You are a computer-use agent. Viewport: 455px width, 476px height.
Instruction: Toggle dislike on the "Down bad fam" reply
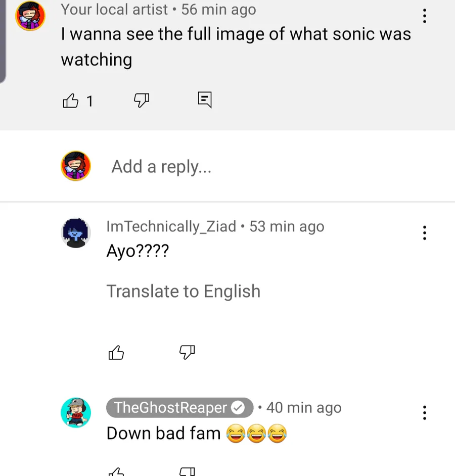point(187,471)
